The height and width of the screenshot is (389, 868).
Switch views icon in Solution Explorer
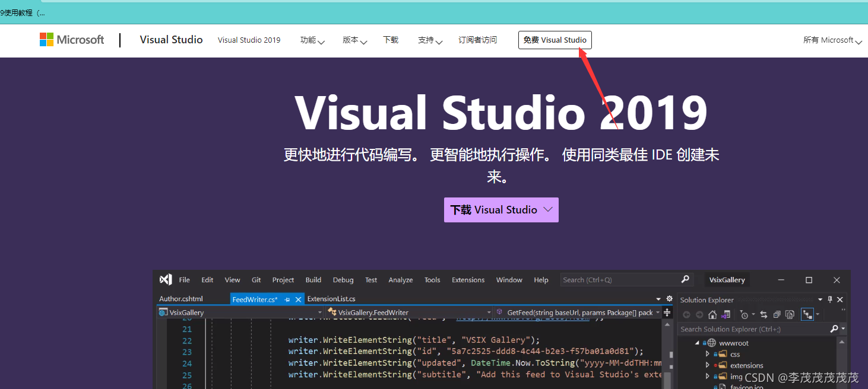point(724,315)
